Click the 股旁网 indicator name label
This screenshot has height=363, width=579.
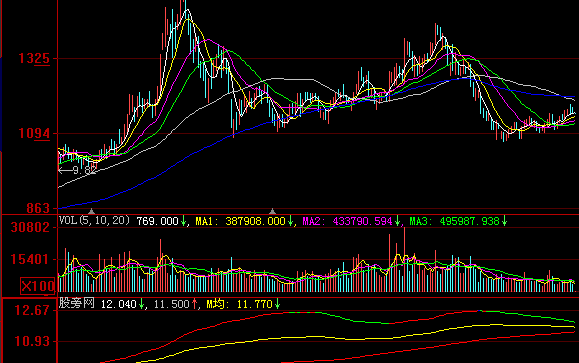[x=77, y=304]
